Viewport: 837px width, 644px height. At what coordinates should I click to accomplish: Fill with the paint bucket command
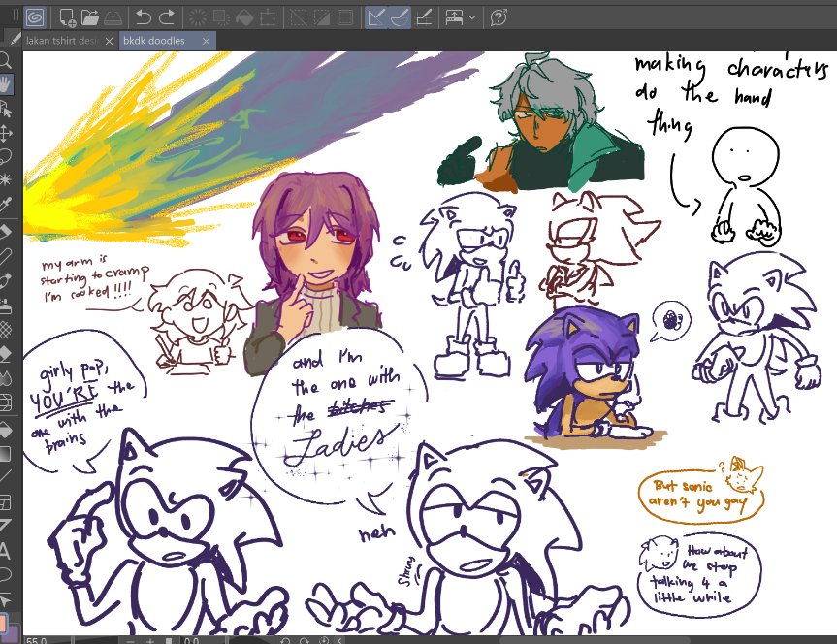(x=244, y=17)
